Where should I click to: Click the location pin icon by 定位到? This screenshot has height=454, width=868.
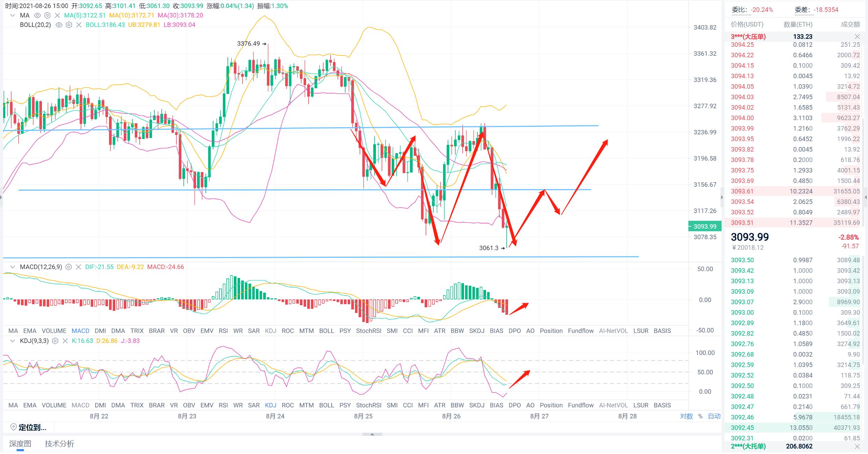coord(13,427)
